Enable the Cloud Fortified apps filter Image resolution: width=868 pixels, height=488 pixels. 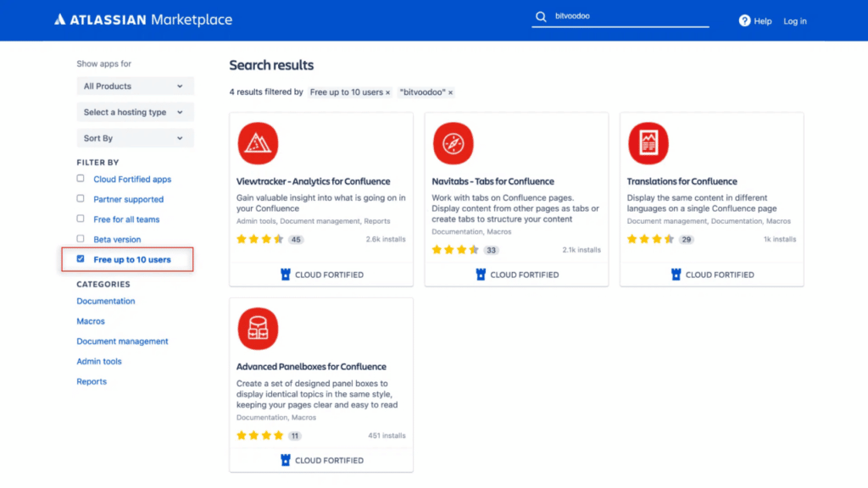point(80,178)
